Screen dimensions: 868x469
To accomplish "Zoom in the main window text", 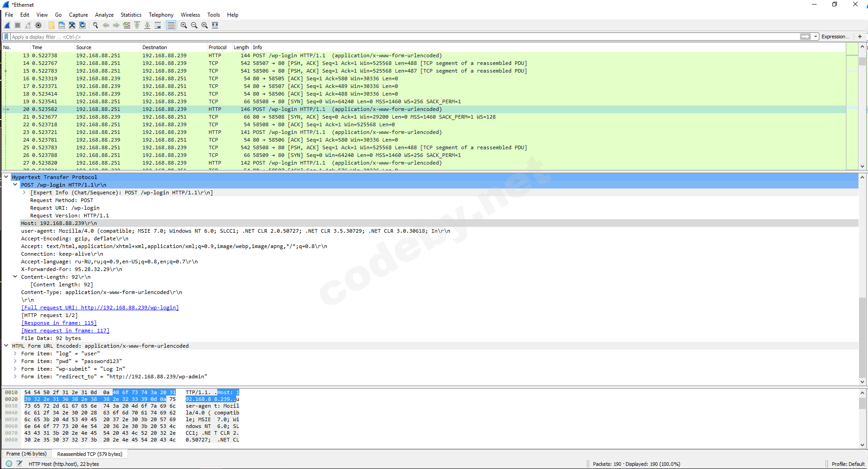I will pos(184,25).
